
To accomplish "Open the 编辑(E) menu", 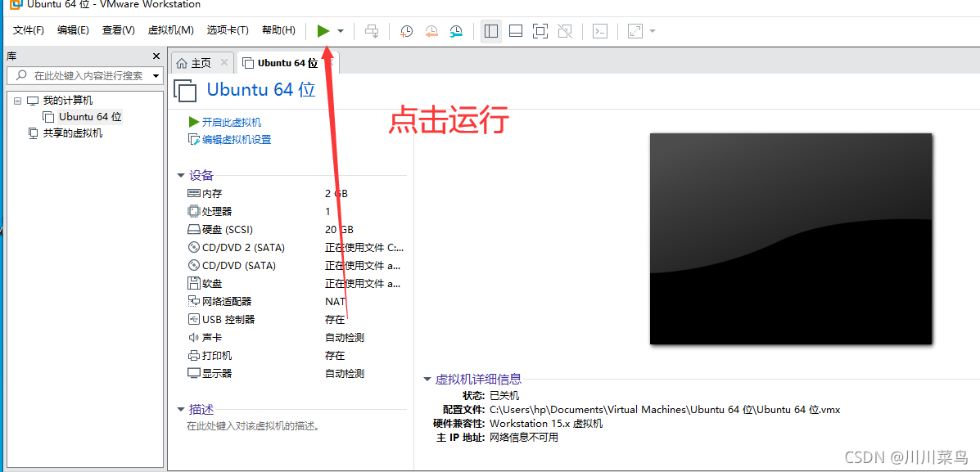I will tap(73, 30).
